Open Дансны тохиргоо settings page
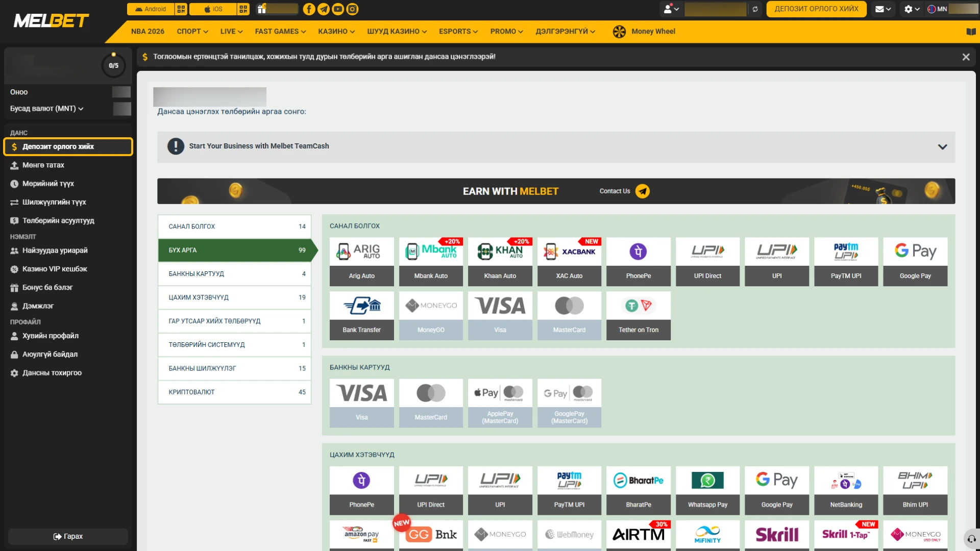This screenshot has width=980, height=551. pos(68,373)
